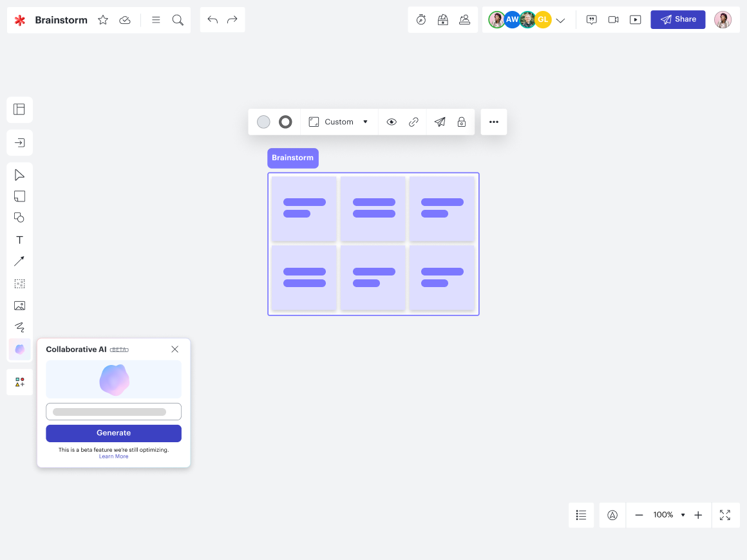Choose the freehand drawing tool
This screenshot has height=560, width=747.
click(19, 328)
